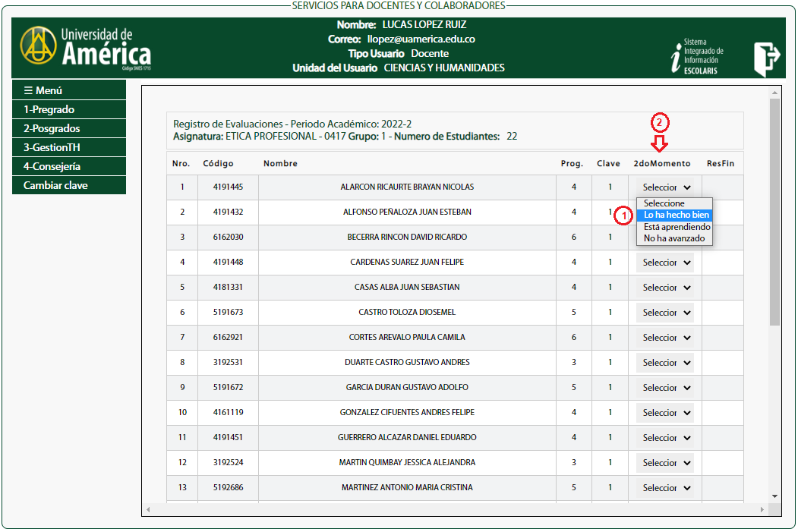This screenshot has height=532, width=798.
Task: Open 2doMomento dropdown for GARCIA DURAN
Action: pyautogui.click(x=665, y=388)
